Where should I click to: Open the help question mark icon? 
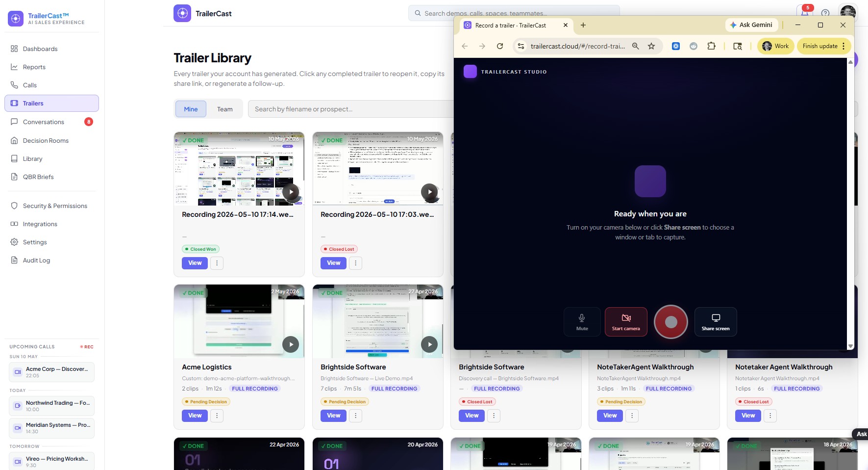coord(825,13)
